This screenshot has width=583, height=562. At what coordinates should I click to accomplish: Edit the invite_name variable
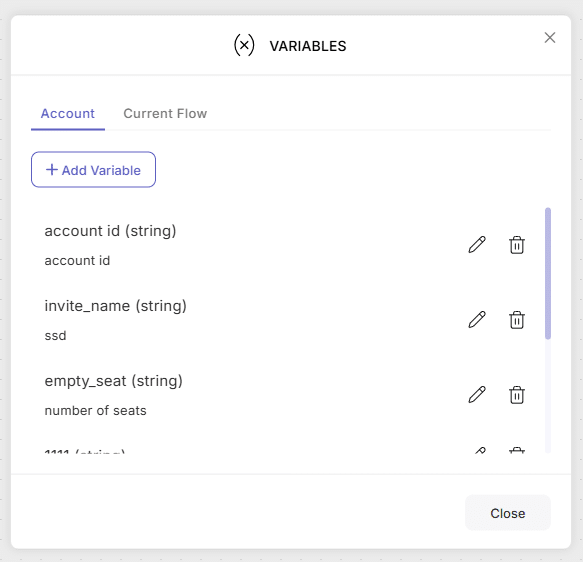[x=477, y=320]
